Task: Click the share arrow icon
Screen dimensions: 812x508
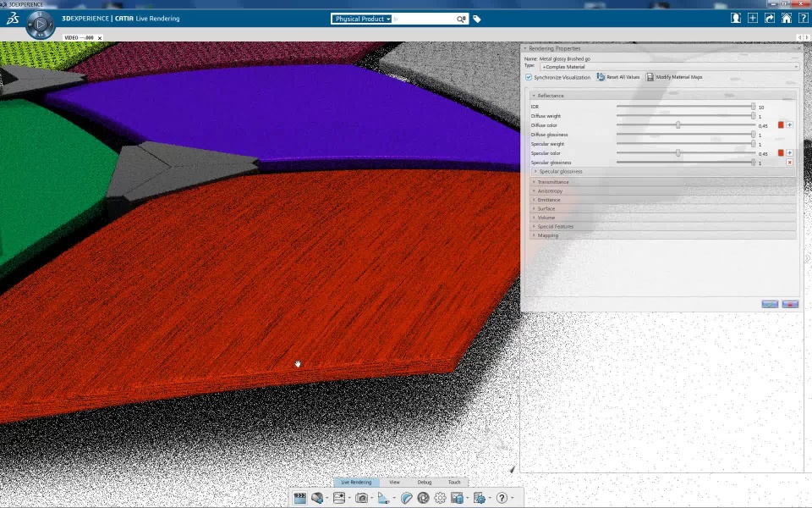Action: [770, 18]
